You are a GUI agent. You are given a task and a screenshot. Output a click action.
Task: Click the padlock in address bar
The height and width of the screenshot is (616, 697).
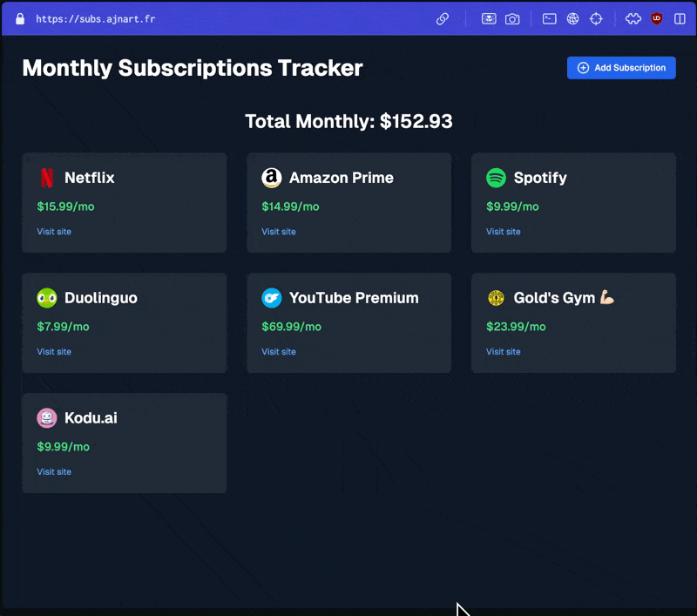pyautogui.click(x=19, y=18)
